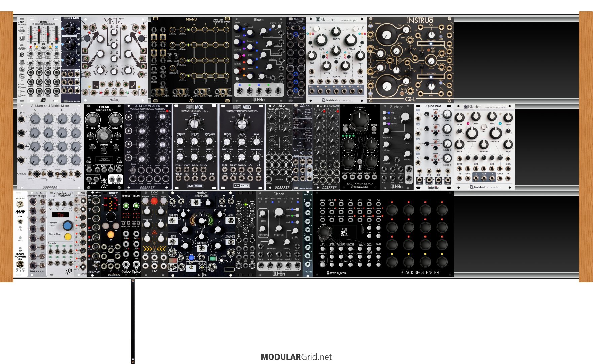Select the A-138m Matrix Mixer module
The width and height of the screenshot is (593, 364).
click(x=50, y=147)
